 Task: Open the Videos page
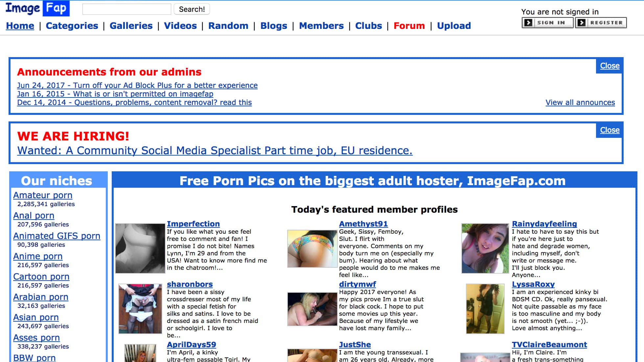(x=180, y=26)
